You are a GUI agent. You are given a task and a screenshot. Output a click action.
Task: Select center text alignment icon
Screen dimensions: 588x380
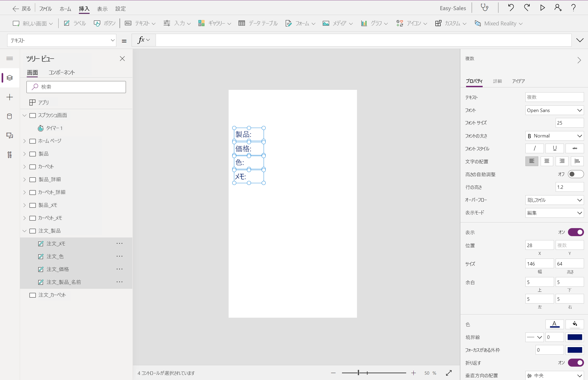click(x=547, y=161)
